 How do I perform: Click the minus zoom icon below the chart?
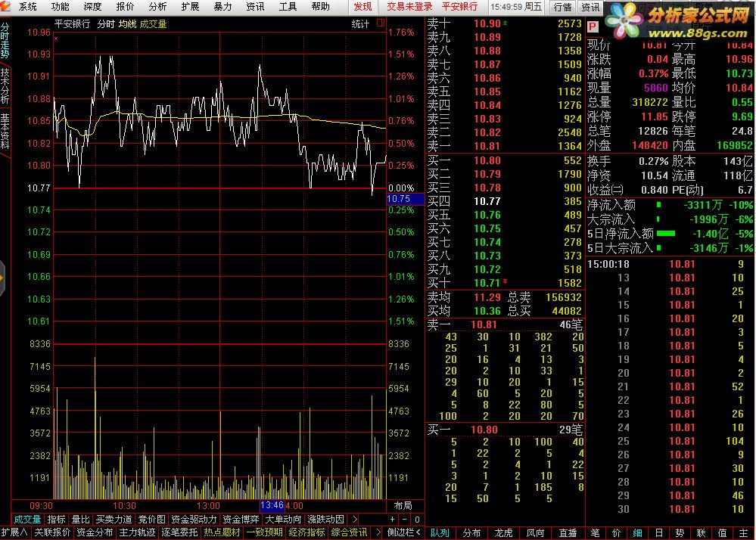tap(405, 520)
